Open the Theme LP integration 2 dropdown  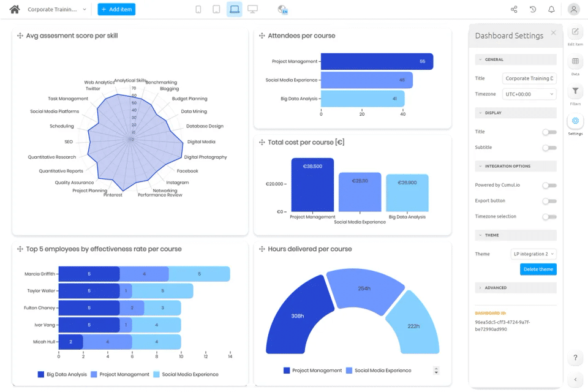click(x=533, y=254)
